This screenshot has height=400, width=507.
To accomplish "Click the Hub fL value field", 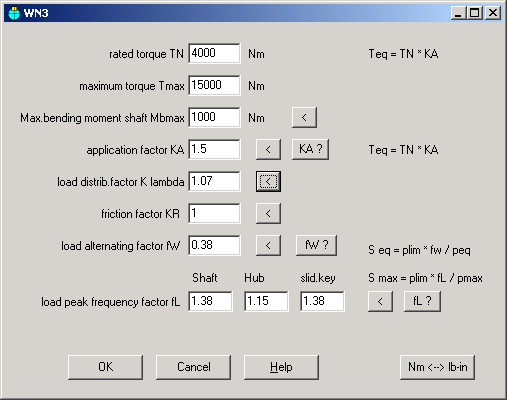I will tap(266, 301).
